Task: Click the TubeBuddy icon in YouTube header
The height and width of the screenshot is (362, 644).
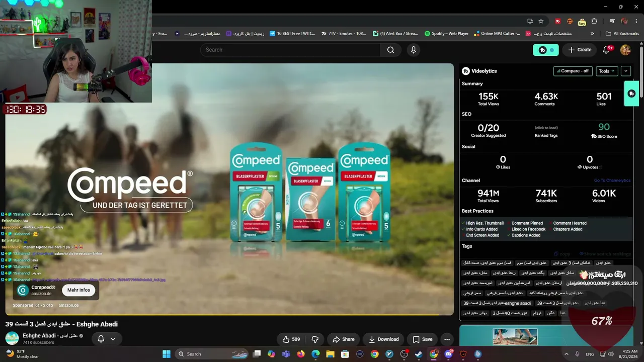Action: point(546,50)
